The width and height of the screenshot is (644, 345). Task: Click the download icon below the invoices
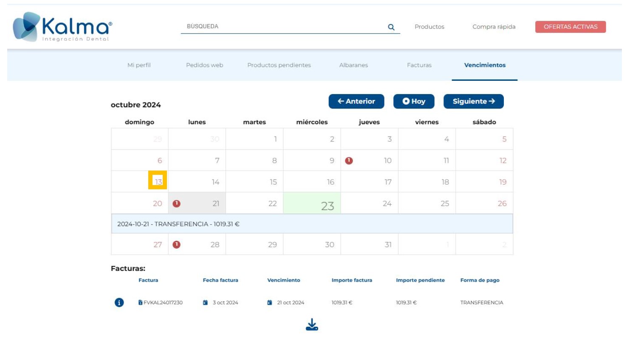click(x=312, y=325)
